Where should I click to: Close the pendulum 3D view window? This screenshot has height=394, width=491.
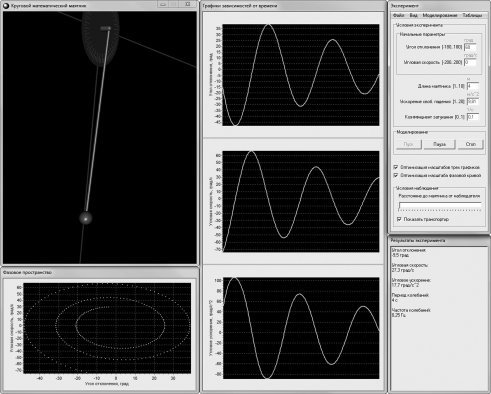click(188, 4)
